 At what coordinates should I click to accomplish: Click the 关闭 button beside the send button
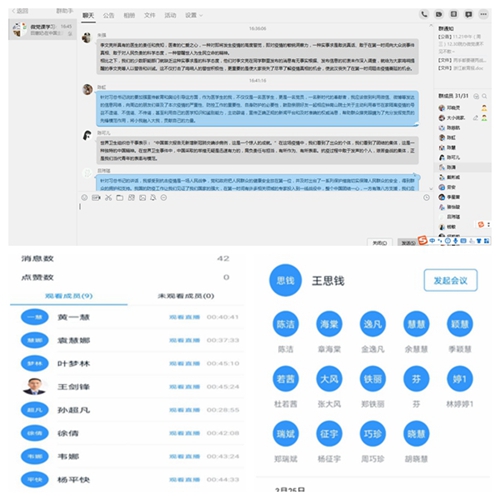click(x=380, y=243)
